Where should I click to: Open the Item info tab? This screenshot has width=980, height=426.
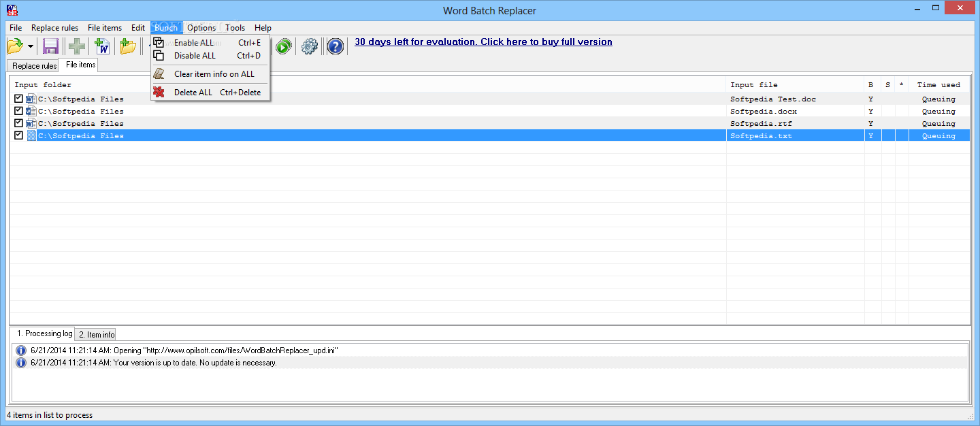(x=96, y=334)
